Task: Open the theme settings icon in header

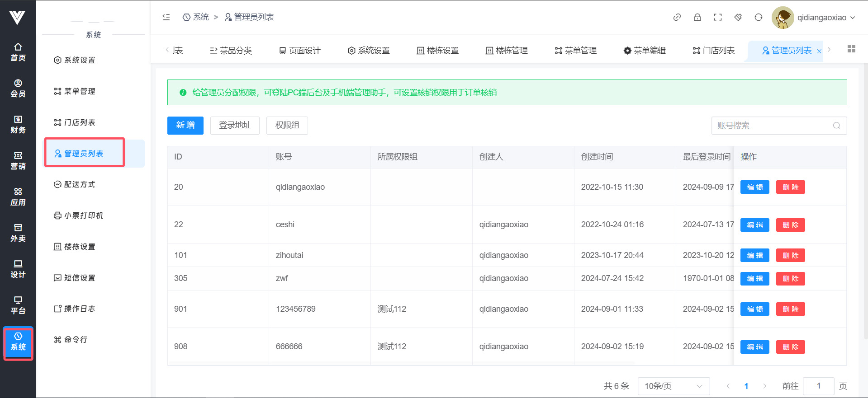Action: pyautogui.click(x=738, y=17)
